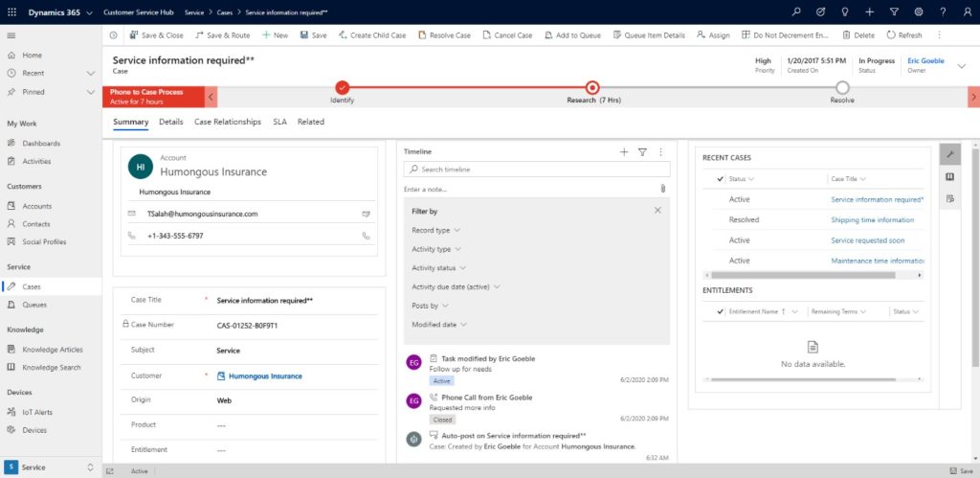Select the Identify process stage
980x478 pixels.
[x=342, y=88]
